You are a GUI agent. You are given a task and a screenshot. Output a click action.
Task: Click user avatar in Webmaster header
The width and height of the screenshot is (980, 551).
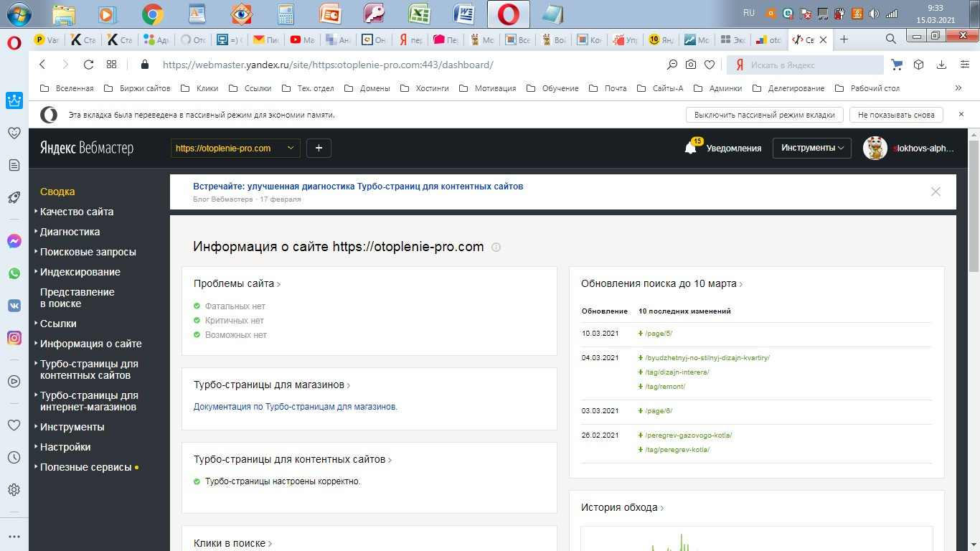pos(875,148)
